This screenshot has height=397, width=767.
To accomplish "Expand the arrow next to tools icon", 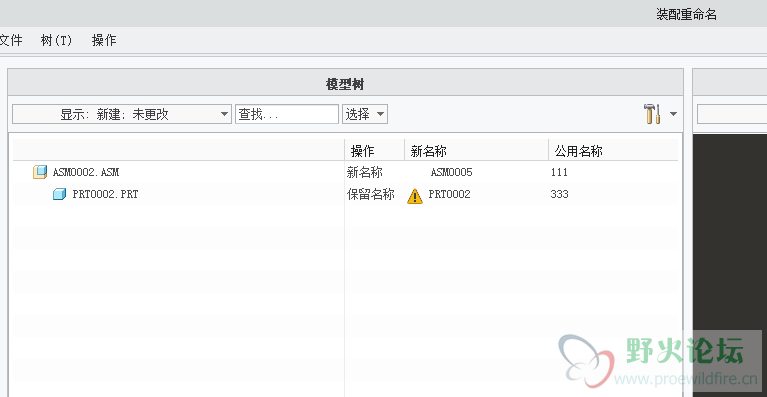I will pos(674,114).
